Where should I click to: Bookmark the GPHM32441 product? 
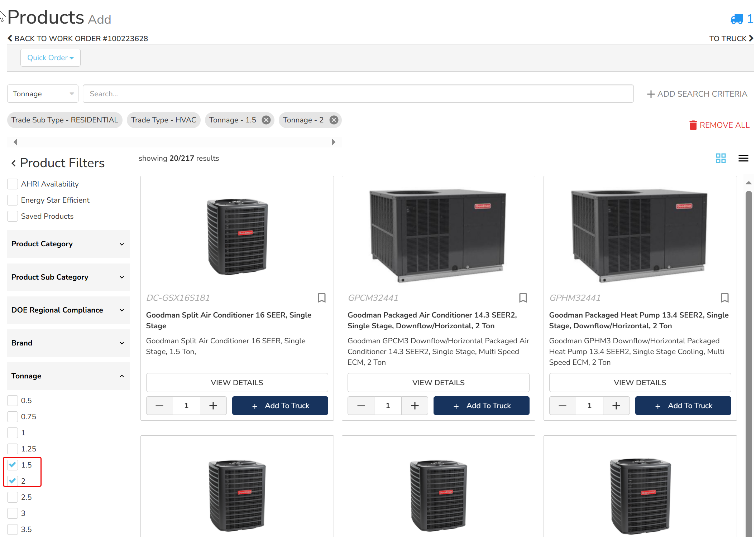click(x=724, y=297)
